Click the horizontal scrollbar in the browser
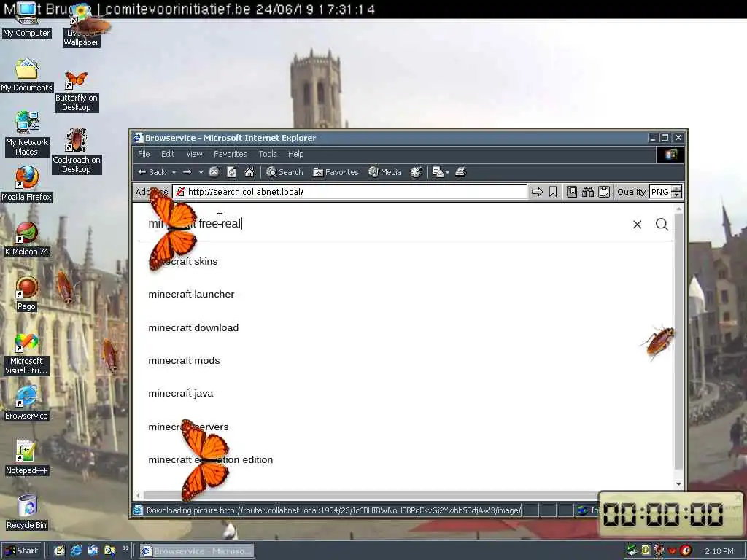The height and width of the screenshot is (560, 747). point(371,495)
